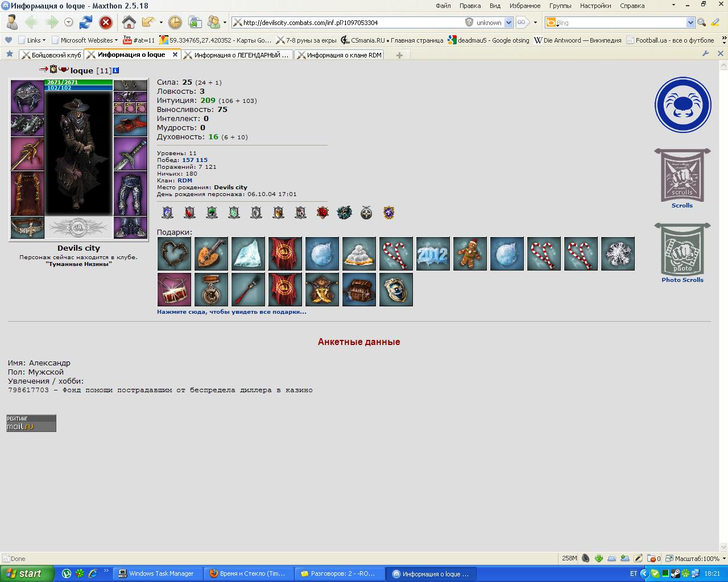This screenshot has height=582, width=728.
Task: Click the treasure chest gift
Action: (359, 289)
